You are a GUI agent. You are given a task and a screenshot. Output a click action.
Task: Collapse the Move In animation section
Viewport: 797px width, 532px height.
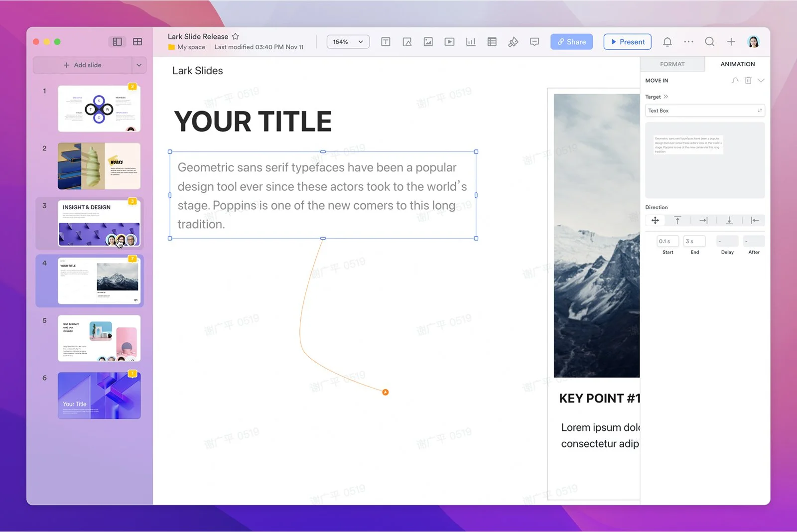point(761,80)
